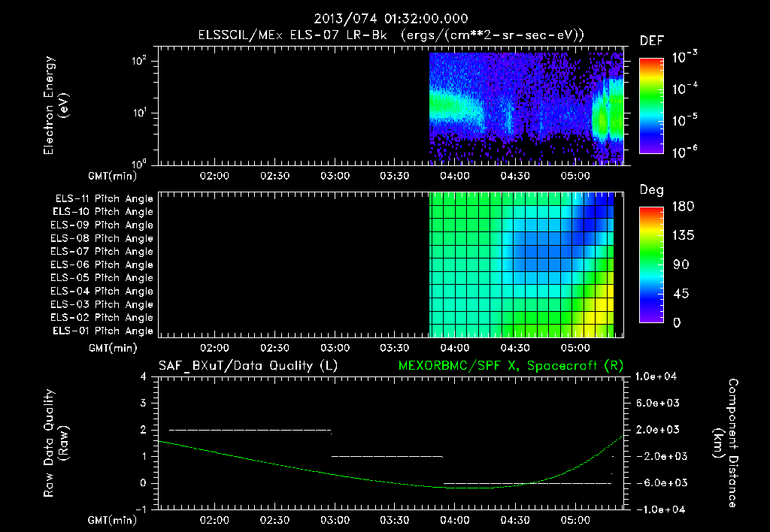Image resolution: width=770 pixels, height=532 pixels.
Task: Select the ELS-01 Pitch Angle row label
Action: (x=103, y=331)
